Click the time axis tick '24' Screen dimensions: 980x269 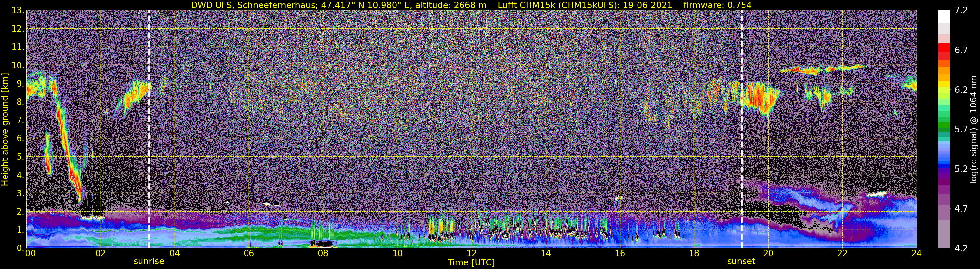click(917, 254)
